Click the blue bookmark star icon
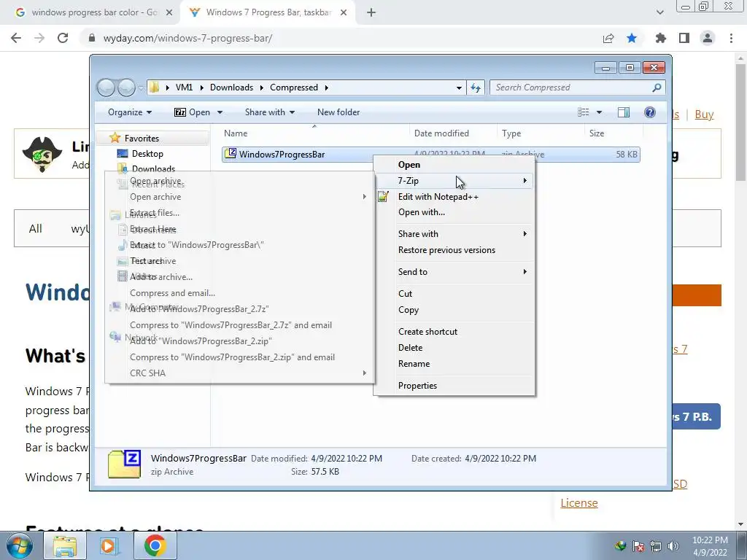This screenshot has height=560, width=747. point(632,38)
